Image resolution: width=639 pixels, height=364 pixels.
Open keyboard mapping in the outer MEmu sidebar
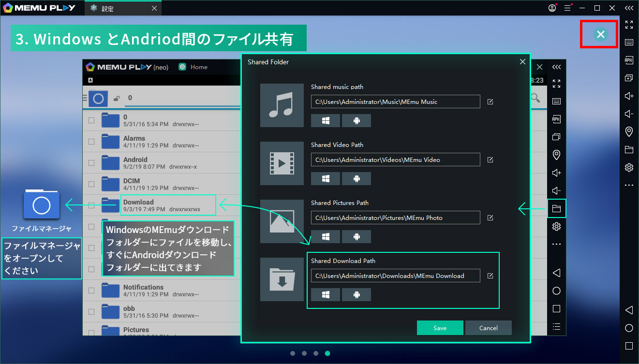629,42
